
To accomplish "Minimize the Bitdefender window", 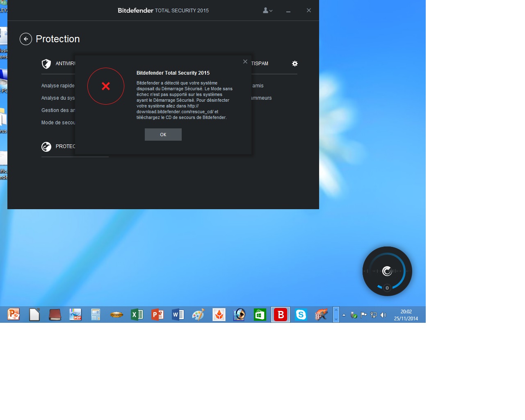I will [x=288, y=11].
